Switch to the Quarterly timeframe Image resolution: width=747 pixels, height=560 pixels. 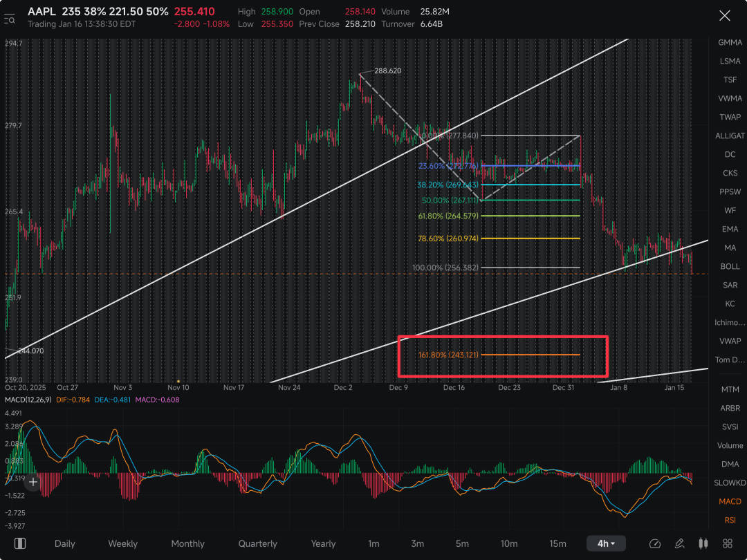(x=258, y=543)
